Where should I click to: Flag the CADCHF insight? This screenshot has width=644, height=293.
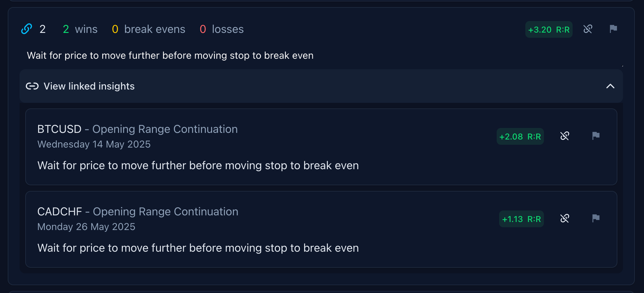pos(596,218)
